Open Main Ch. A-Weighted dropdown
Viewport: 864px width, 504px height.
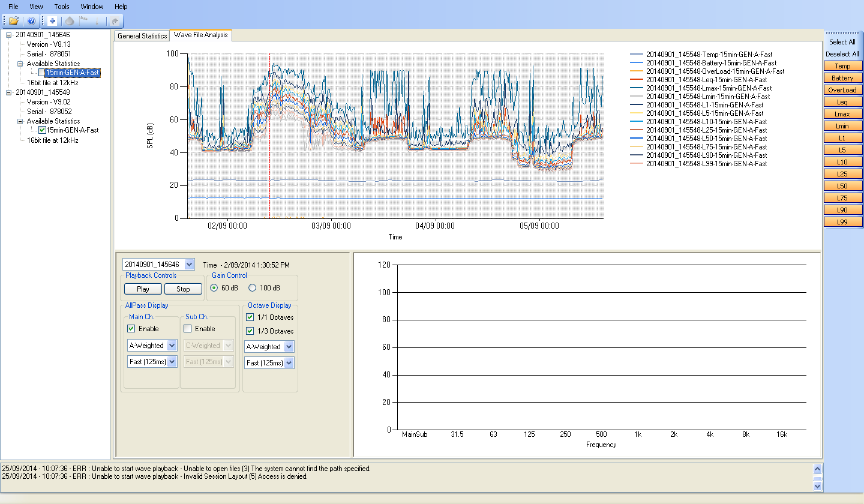[172, 346]
